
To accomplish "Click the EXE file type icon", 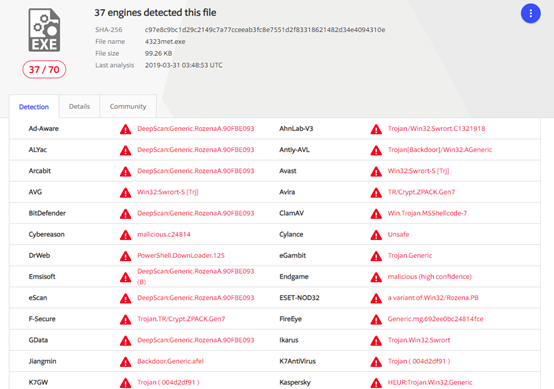I will (x=44, y=30).
